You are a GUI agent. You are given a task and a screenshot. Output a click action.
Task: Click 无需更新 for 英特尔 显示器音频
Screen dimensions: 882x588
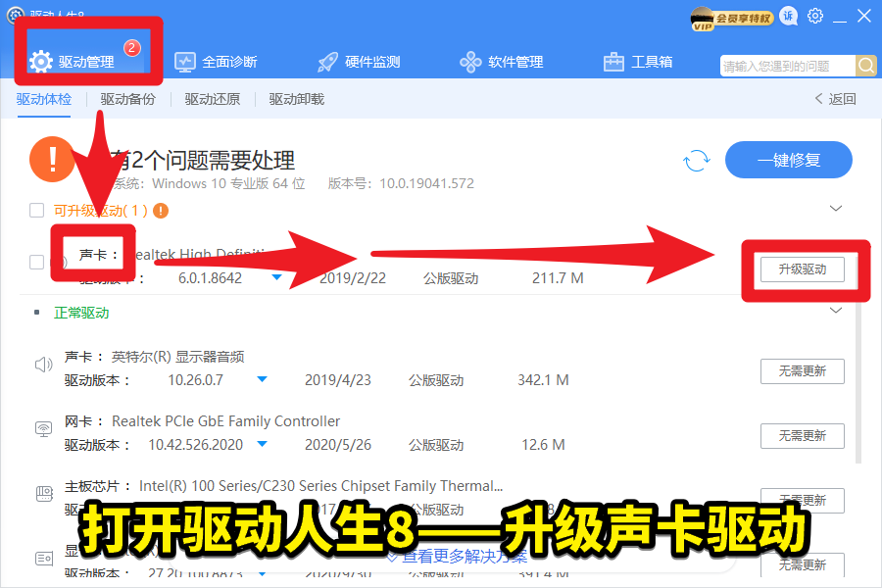point(802,371)
